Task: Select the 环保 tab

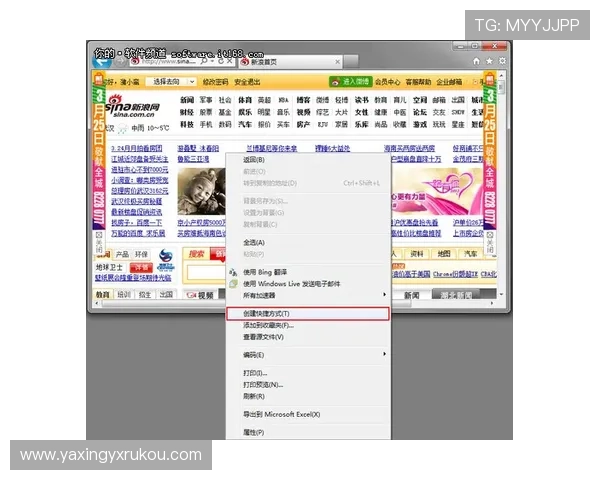Action: pos(141,254)
